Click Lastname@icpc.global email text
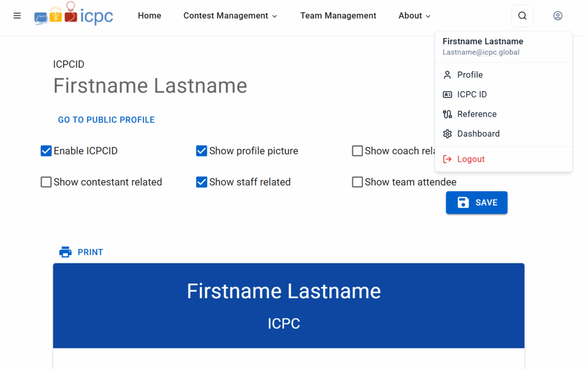This screenshot has width=588, height=369. [481, 52]
